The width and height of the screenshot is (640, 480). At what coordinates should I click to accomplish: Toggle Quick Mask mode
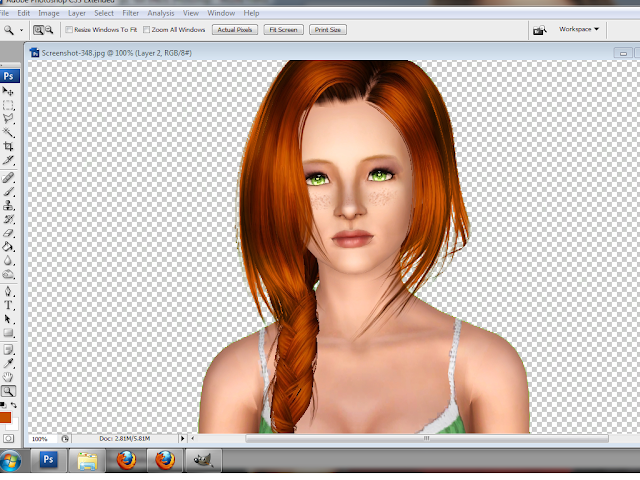pyautogui.click(x=8, y=438)
